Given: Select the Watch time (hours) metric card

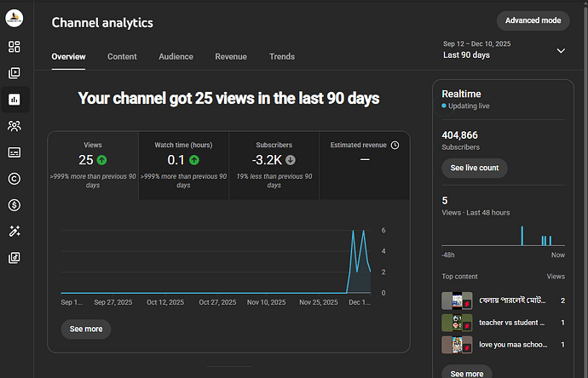Looking at the screenshot, I should point(183,165).
